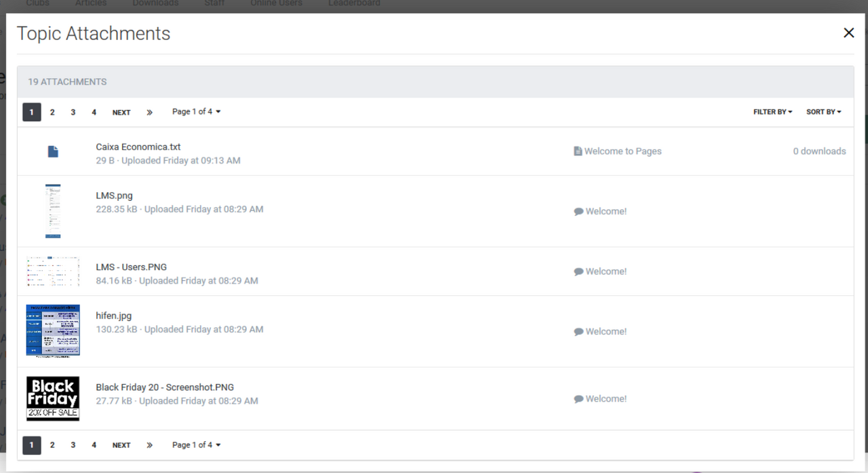Expand the Filter By dropdown
The image size is (868, 473).
pyautogui.click(x=772, y=112)
